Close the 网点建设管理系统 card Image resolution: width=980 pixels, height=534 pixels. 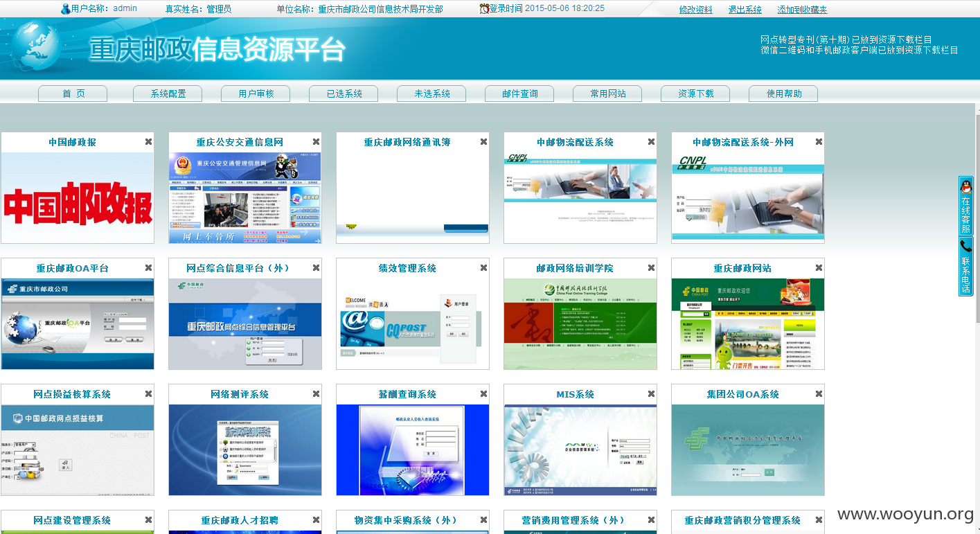point(148,519)
